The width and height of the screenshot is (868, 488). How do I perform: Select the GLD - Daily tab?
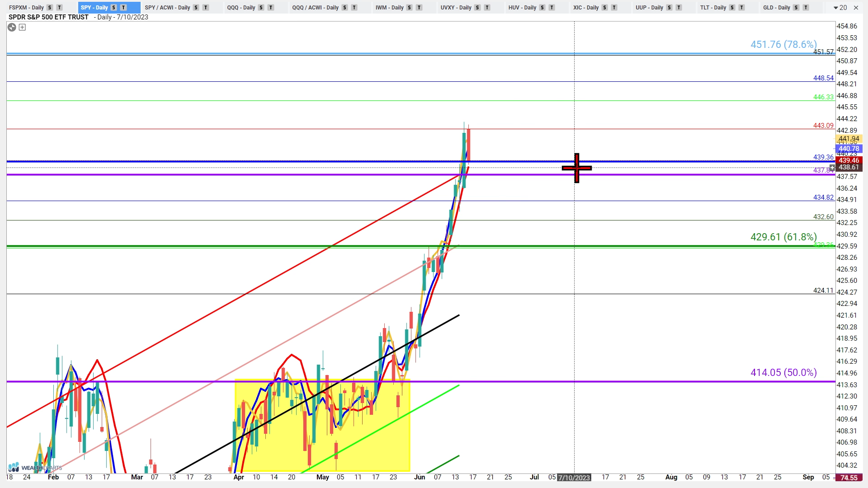point(777,8)
